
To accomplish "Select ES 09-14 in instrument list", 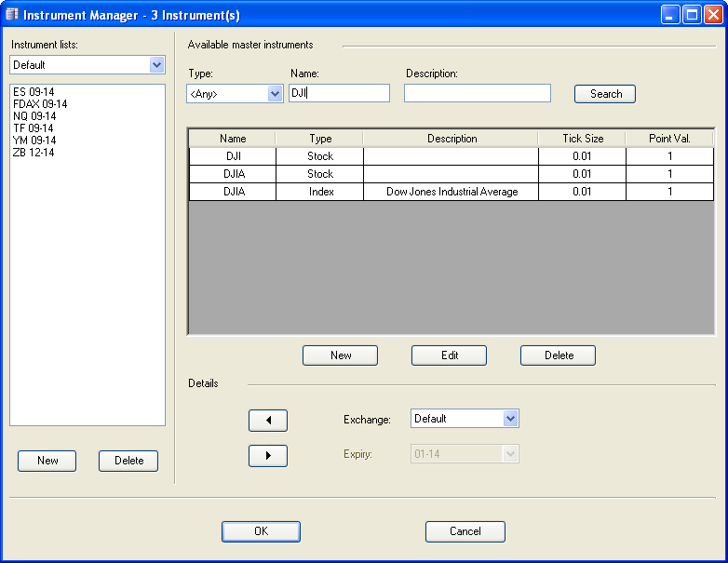I will [34, 92].
